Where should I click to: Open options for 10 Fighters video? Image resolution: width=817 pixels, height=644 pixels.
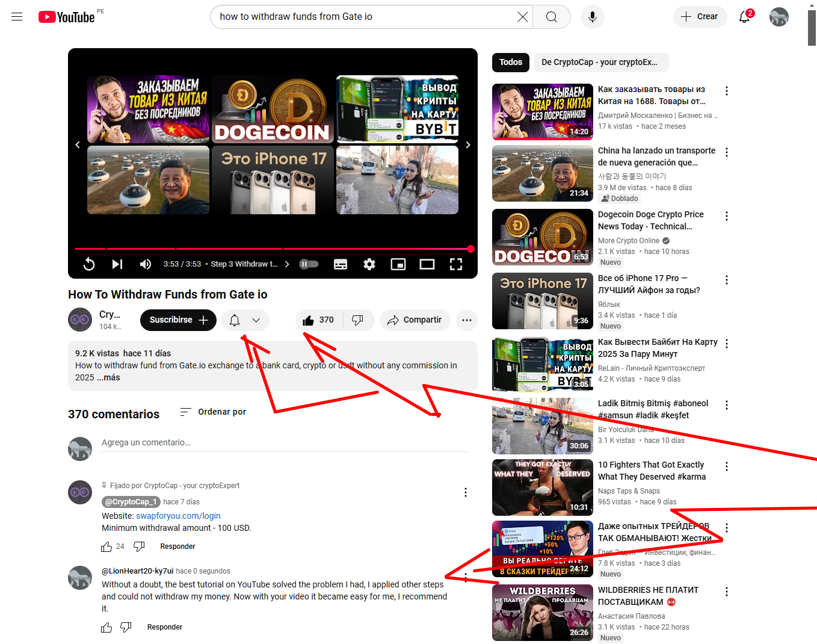727,466
